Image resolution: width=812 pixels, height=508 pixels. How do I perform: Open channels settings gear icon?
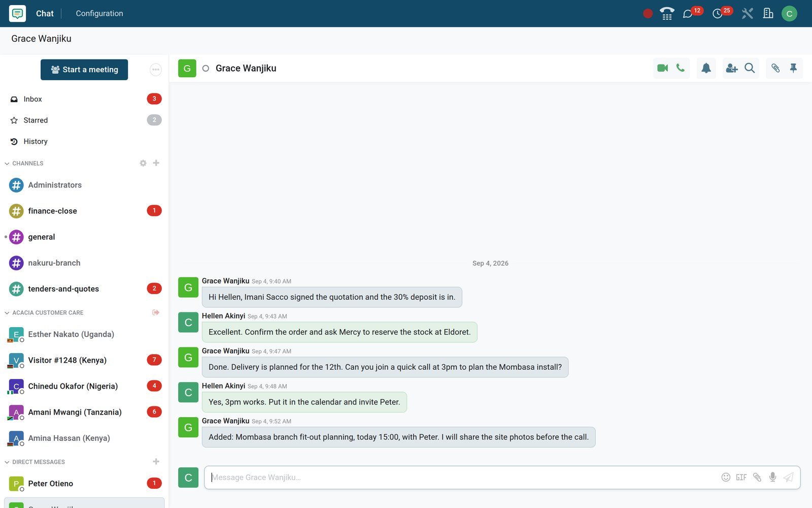143,163
